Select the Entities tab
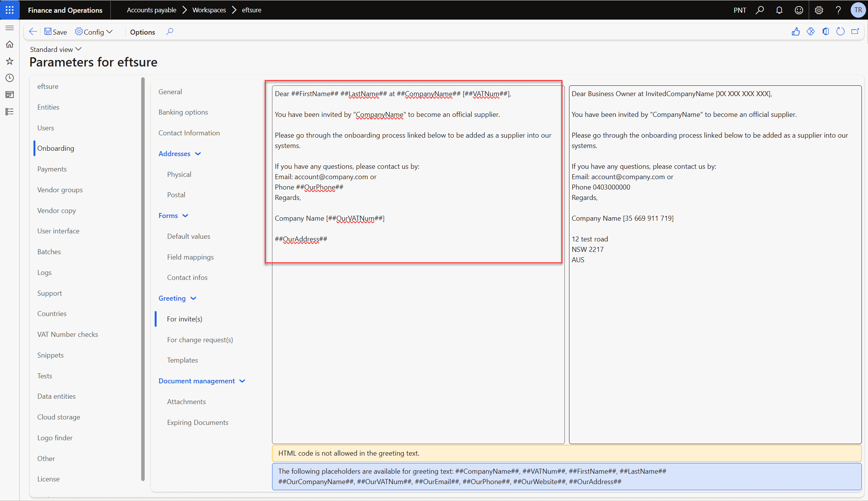 [x=48, y=107]
